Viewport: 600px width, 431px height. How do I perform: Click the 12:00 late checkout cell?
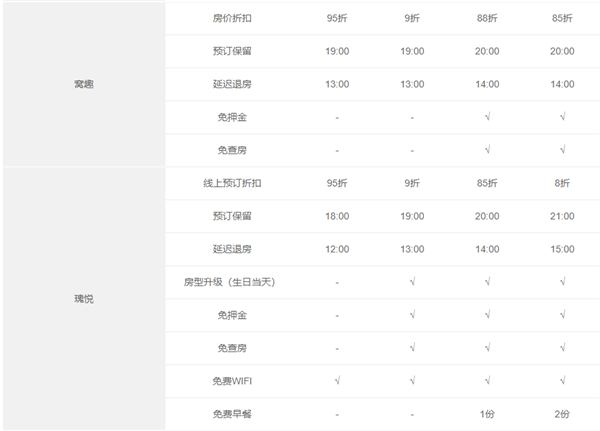pyautogui.click(x=337, y=249)
